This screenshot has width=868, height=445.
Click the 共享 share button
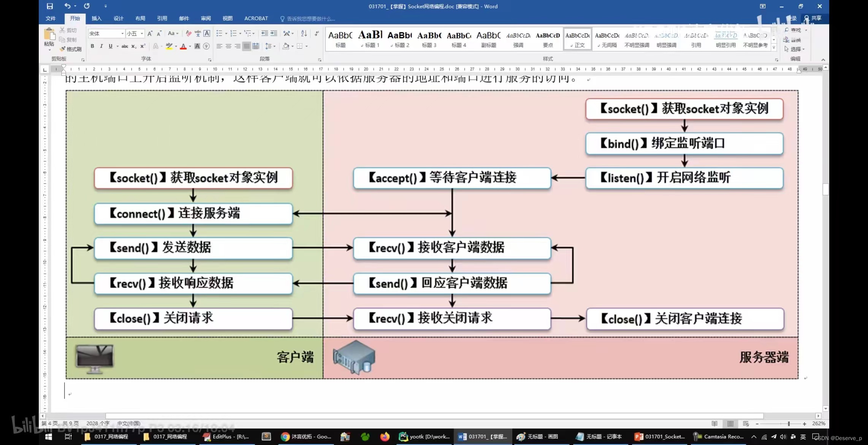[x=813, y=18]
